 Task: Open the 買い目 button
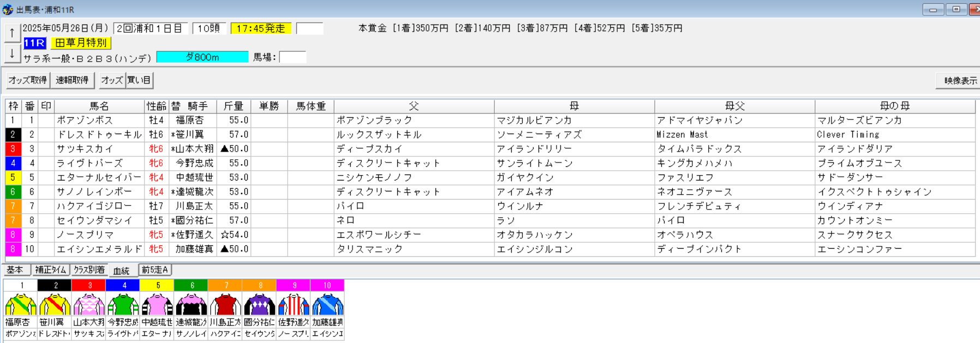click(x=139, y=80)
